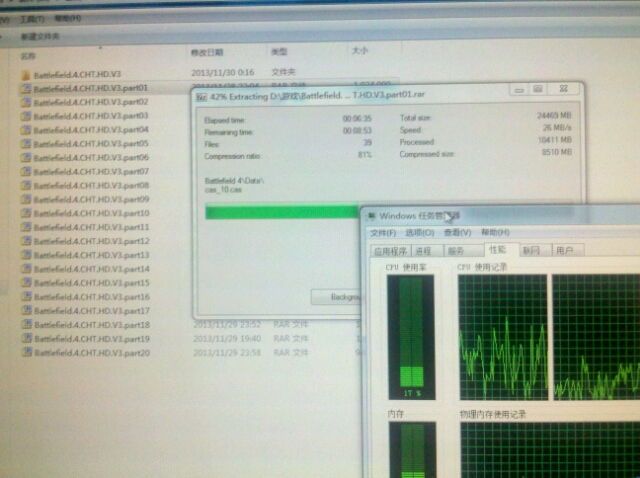This screenshot has width=640, height=478.
Task: Select the part13 RAR file icon
Action: coord(26,255)
